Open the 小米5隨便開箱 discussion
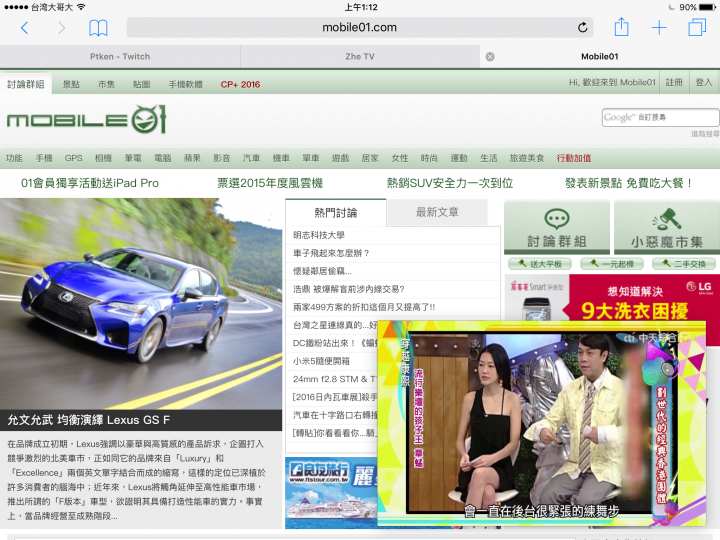Viewport: 720px width, 540px height. (321, 361)
